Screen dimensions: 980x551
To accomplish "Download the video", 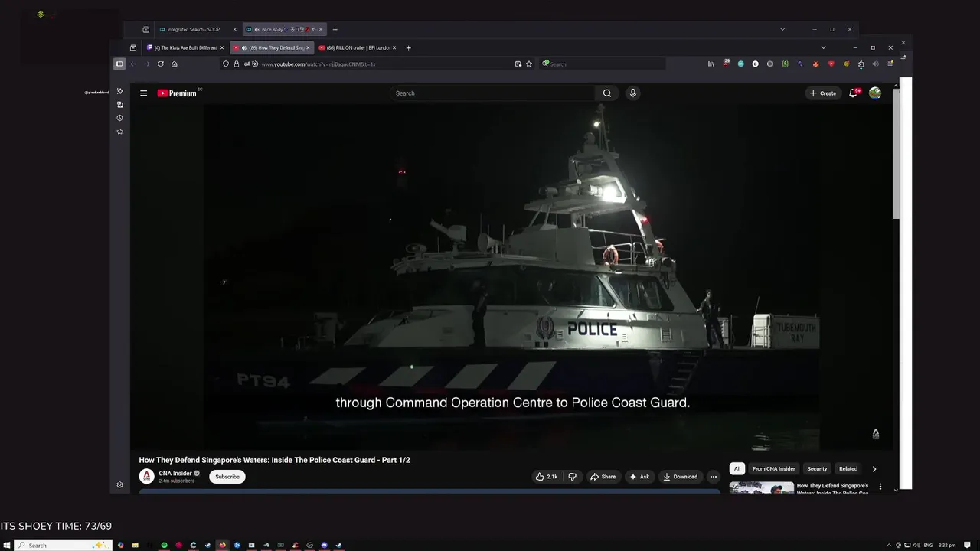I will 680,477.
